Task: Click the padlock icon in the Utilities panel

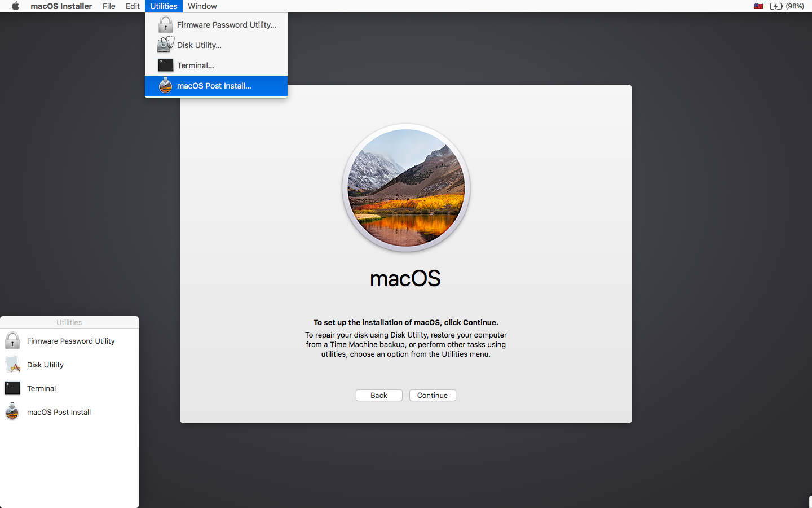Action: [x=12, y=340]
